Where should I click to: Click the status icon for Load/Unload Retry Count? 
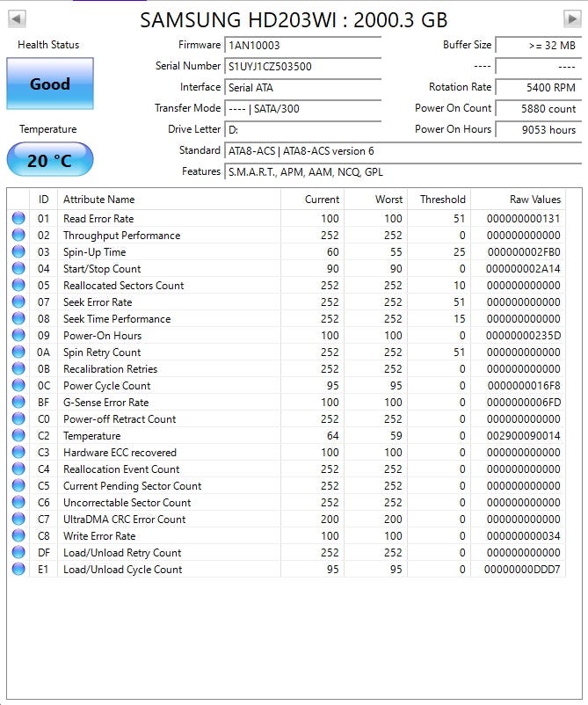pos(18,552)
